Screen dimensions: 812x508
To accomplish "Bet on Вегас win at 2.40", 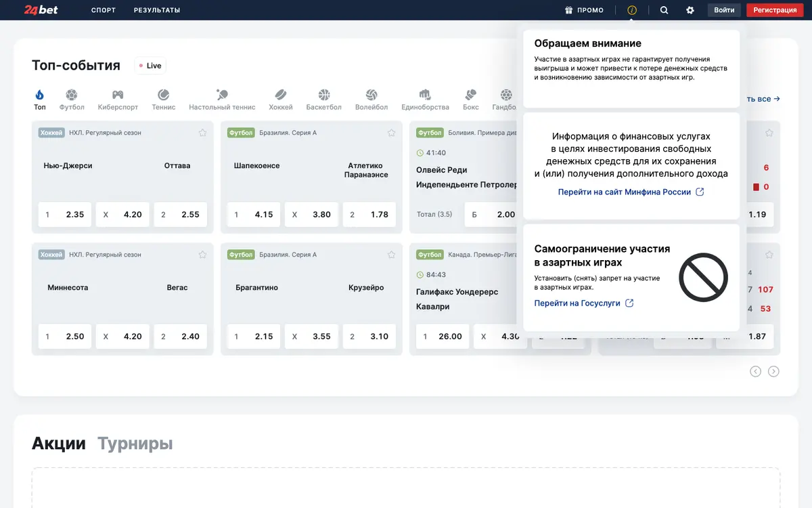I will coord(181,336).
